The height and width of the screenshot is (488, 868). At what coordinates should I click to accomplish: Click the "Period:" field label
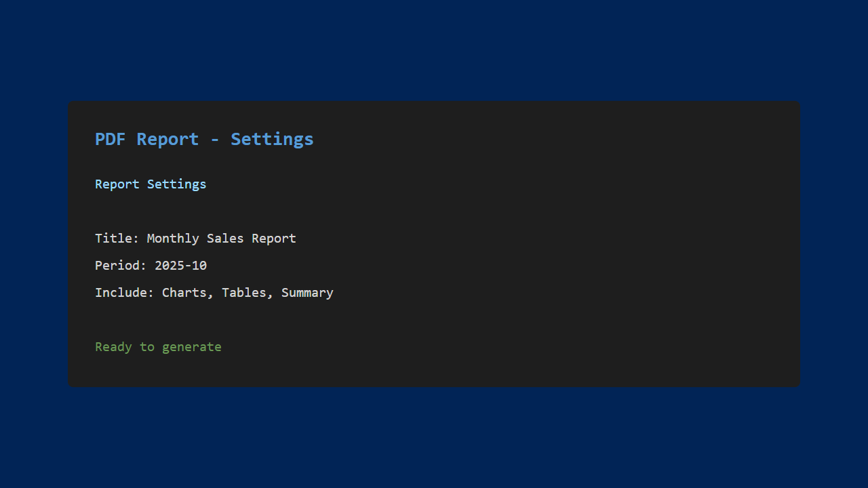[121, 266]
